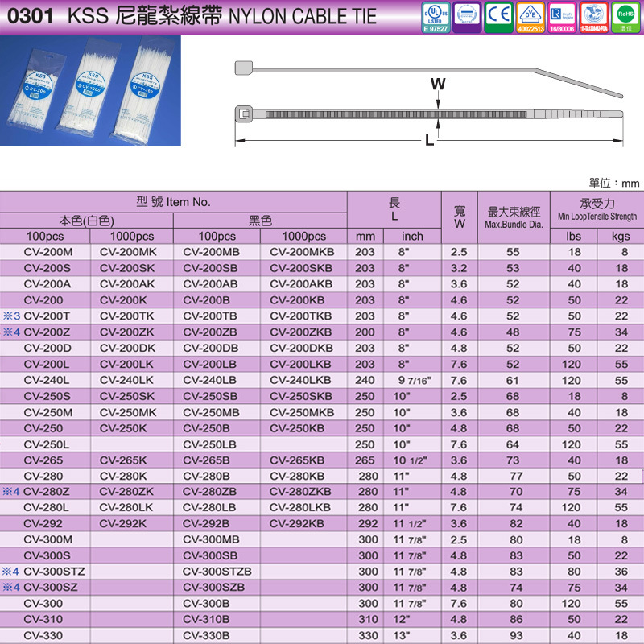Click the purple icon between UL and CE
644x644 pixels.
(x=467, y=17)
